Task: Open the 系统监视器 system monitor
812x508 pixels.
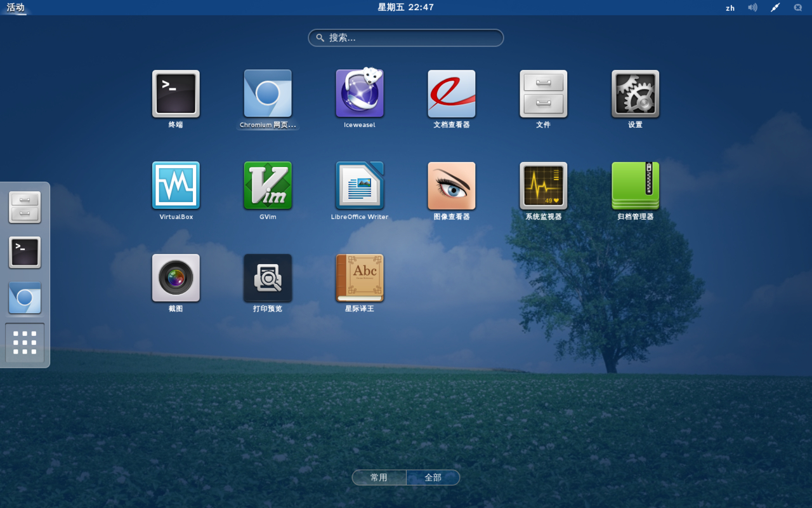Action: tap(544, 185)
